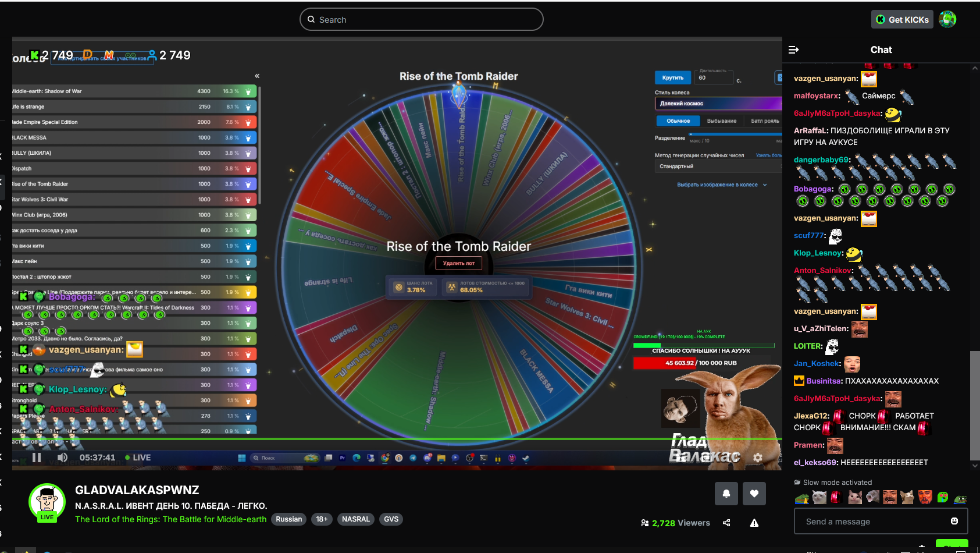
Task: Click the Chat panel header title
Action: [x=881, y=50]
